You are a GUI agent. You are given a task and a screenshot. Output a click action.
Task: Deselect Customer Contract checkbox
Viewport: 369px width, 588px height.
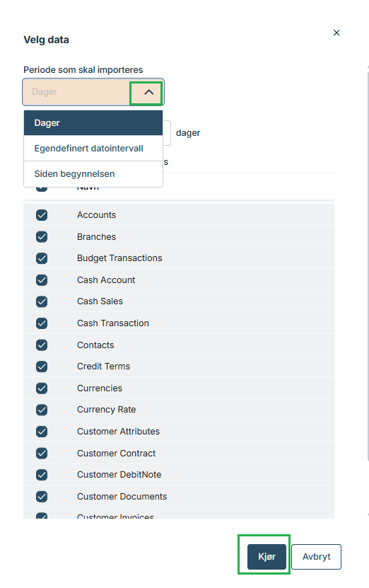42,453
